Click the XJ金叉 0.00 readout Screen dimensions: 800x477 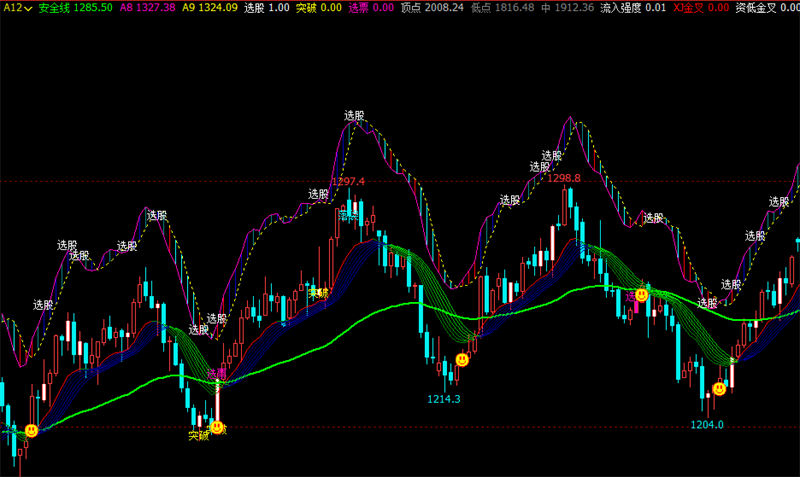[701, 8]
